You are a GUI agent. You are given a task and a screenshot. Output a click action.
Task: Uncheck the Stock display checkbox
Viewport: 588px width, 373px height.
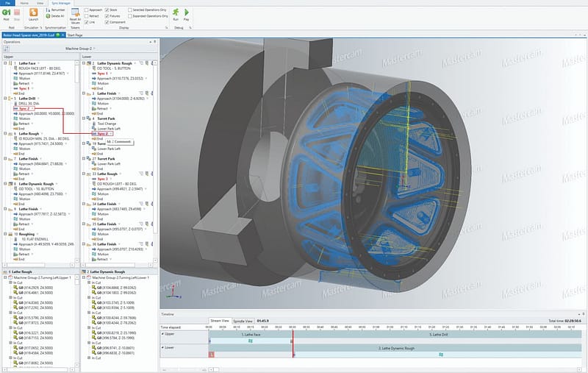[107, 10]
